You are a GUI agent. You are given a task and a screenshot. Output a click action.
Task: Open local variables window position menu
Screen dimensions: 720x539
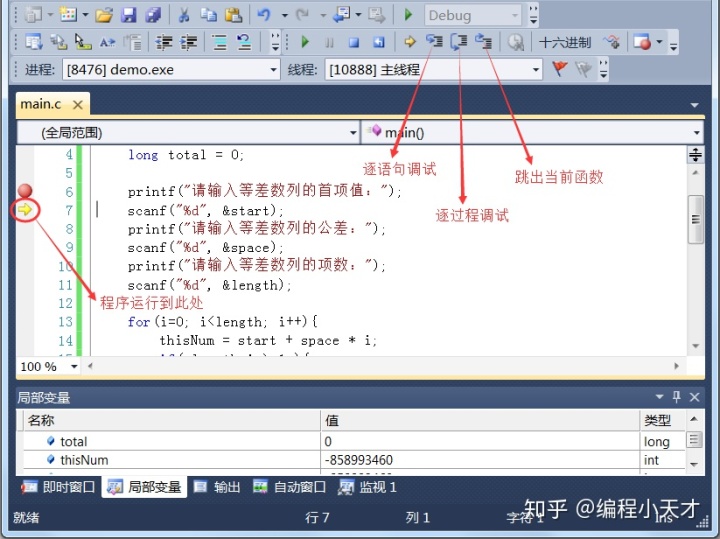click(660, 397)
